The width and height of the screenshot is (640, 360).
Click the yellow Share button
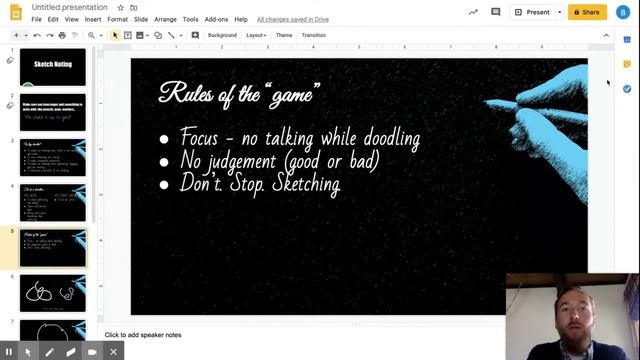(x=587, y=12)
